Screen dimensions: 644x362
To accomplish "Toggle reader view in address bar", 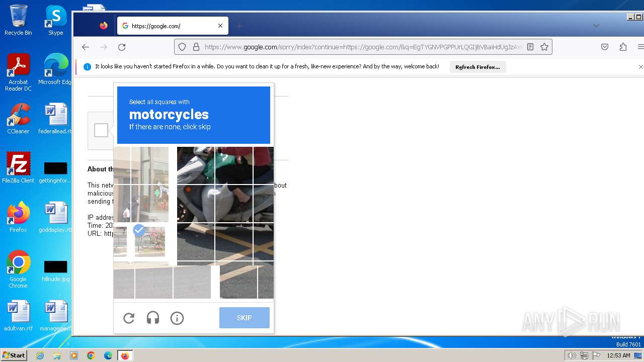I will pos(530,47).
